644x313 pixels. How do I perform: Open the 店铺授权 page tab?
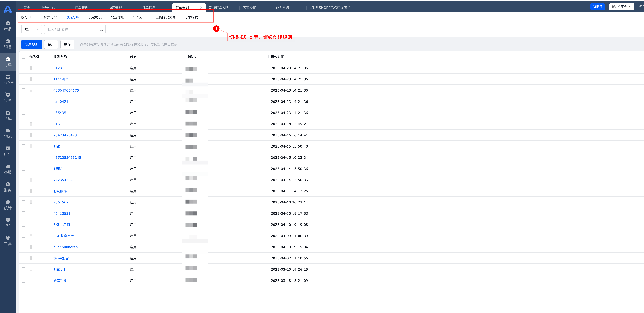point(249,8)
